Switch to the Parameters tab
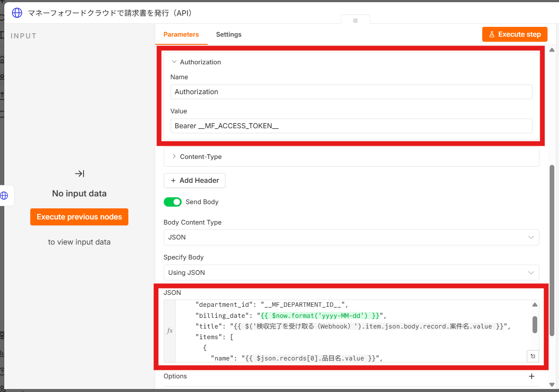 click(181, 34)
